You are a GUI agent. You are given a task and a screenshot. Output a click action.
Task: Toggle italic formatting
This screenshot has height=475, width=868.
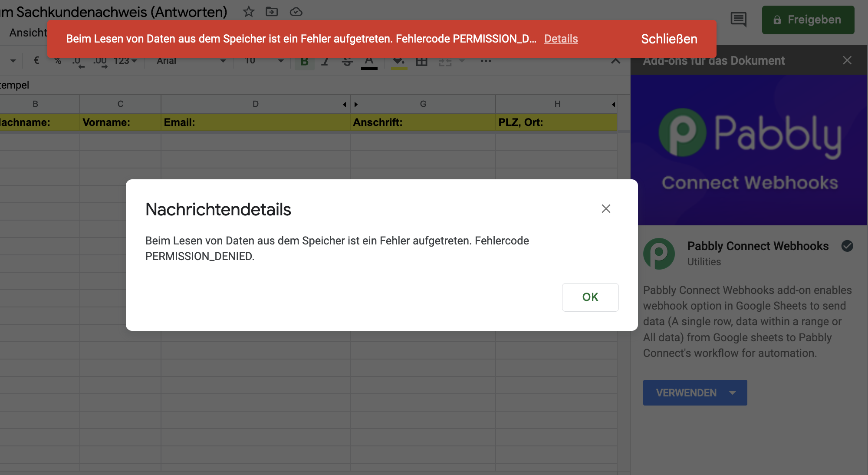(325, 61)
